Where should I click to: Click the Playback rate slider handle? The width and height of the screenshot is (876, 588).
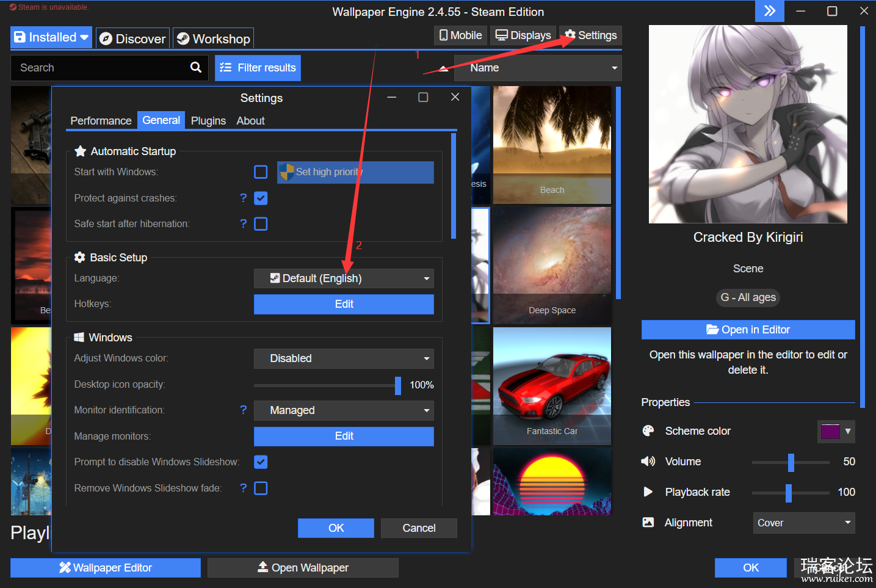coord(789,493)
